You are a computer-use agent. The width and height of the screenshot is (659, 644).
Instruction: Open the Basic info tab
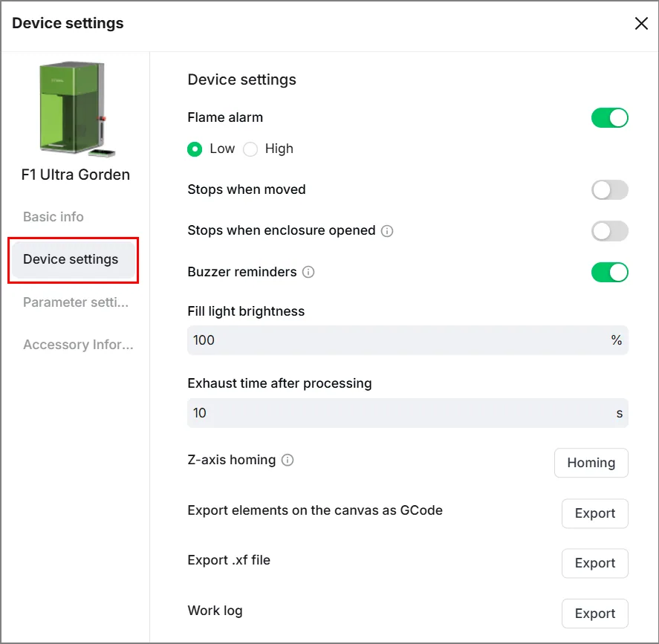pyautogui.click(x=53, y=217)
